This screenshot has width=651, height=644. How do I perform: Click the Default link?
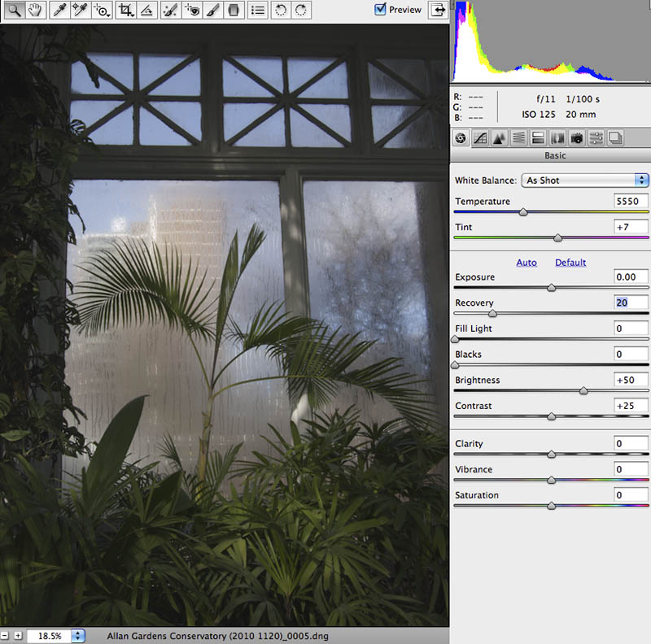click(x=570, y=263)
